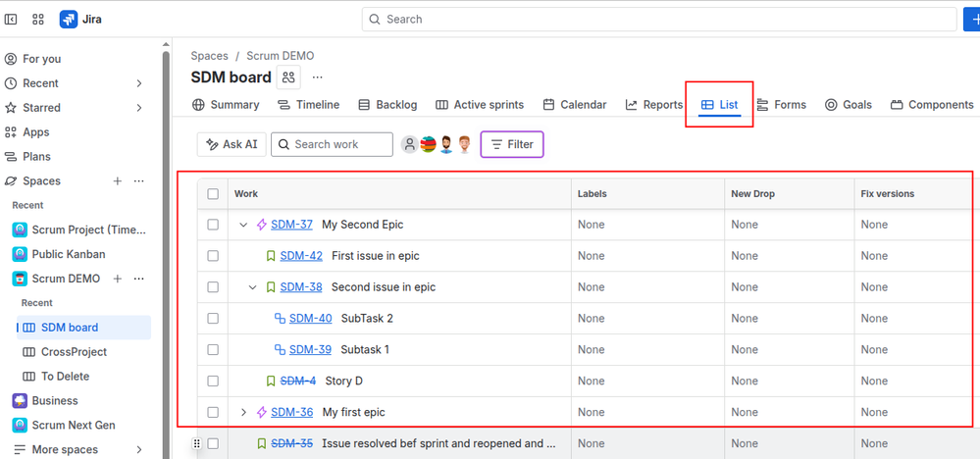Screen dimensions: 980x459
Task: Select the bearded man avatar filter
Action: click(x=445, y=144)
